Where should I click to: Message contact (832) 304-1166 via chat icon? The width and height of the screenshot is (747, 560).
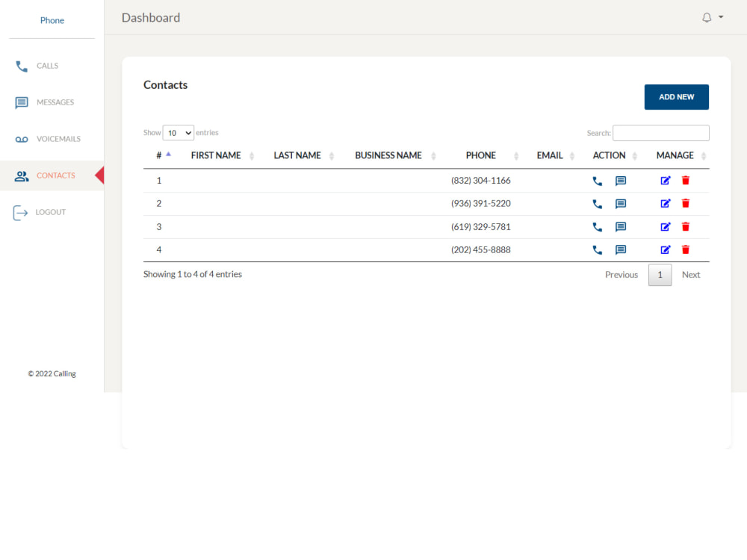(620, 181)
